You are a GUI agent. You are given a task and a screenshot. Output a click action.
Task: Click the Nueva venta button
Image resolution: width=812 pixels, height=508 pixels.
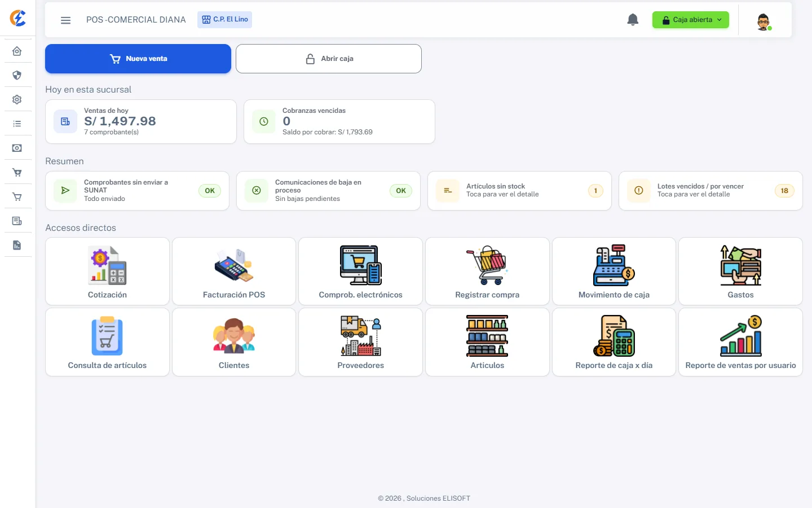(138, 59)
